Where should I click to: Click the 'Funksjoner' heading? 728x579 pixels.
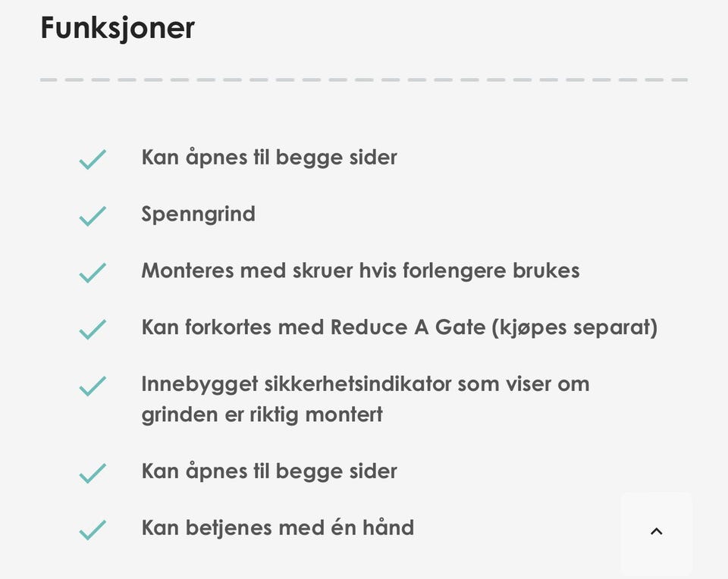pos(118,29)
